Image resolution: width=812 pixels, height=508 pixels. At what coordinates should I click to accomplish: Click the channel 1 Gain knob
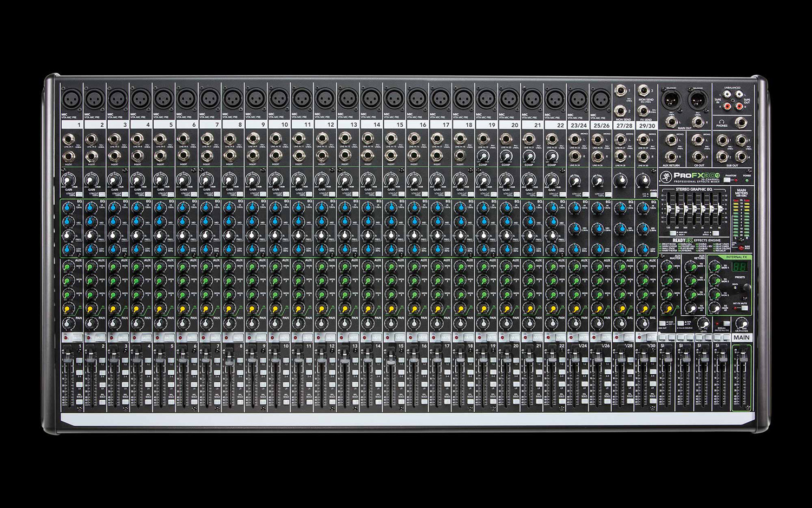[x=68, y=181]
